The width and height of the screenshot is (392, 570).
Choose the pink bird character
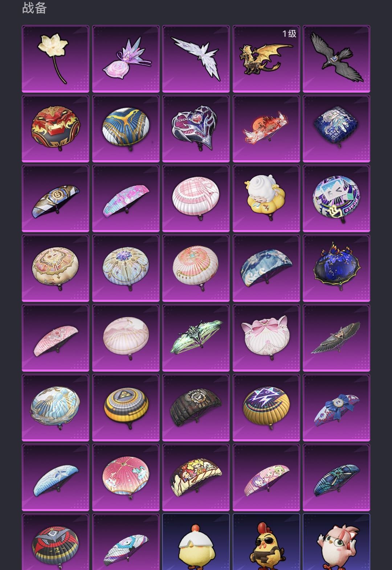point(336,542)
